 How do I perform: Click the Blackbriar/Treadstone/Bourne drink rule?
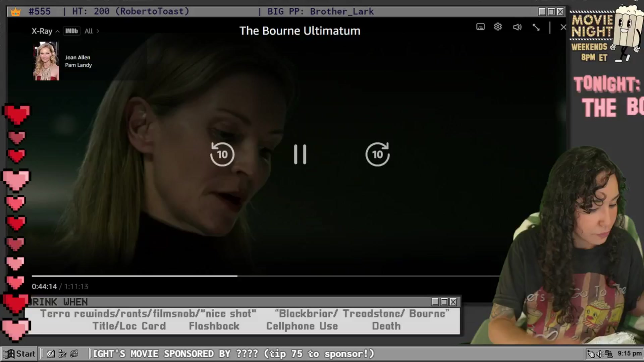tap(362, 314)
